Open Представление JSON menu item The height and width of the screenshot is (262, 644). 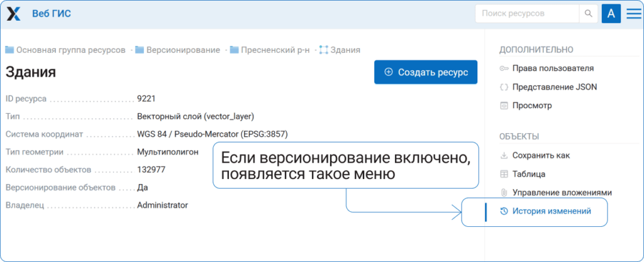555,87
